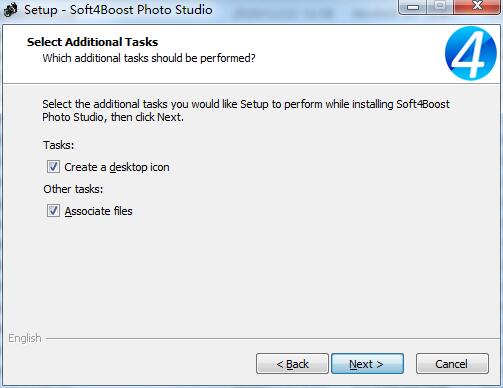This screenshot has width=503, height=388.
Task: Click the 'Other tasks:' group label
Action: coord(73,189)
